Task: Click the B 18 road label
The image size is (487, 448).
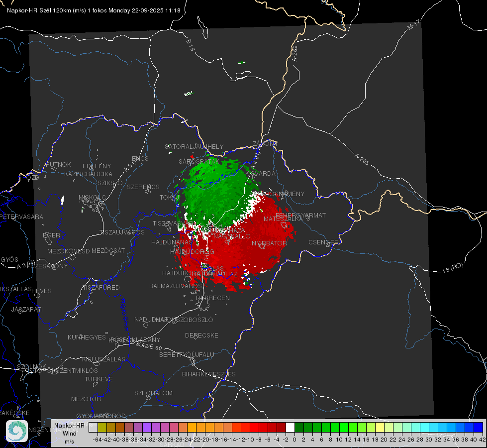Action: pos(190,45)
